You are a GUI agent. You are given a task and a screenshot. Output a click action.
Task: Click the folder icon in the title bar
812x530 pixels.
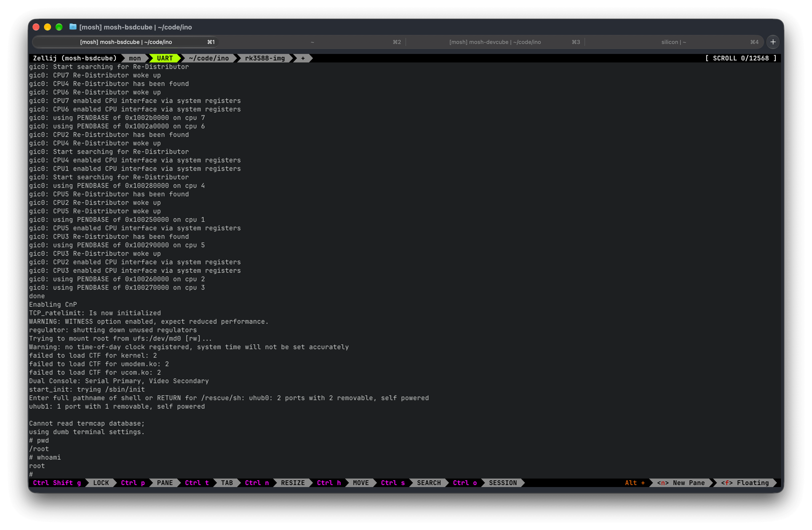73,27
